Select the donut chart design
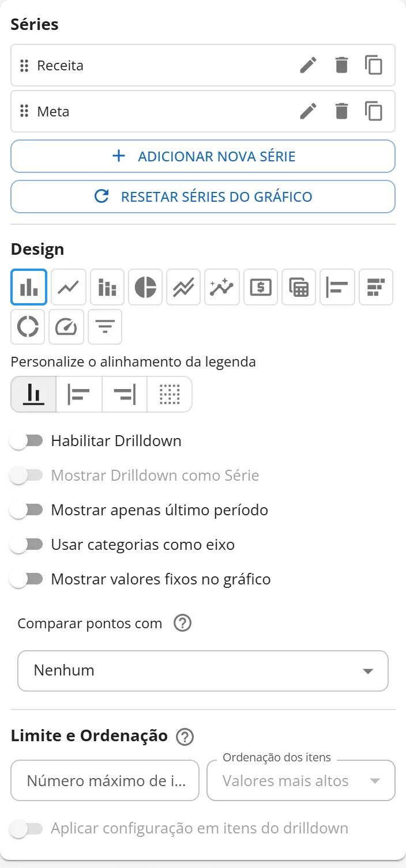 [x=28, y=327]
